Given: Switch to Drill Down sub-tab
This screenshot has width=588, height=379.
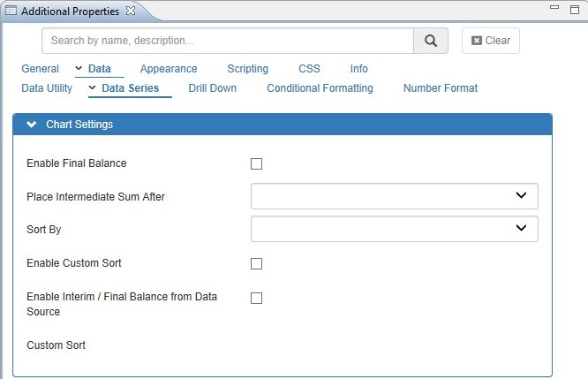Looking at the screenshot, I should pos(212,88).
